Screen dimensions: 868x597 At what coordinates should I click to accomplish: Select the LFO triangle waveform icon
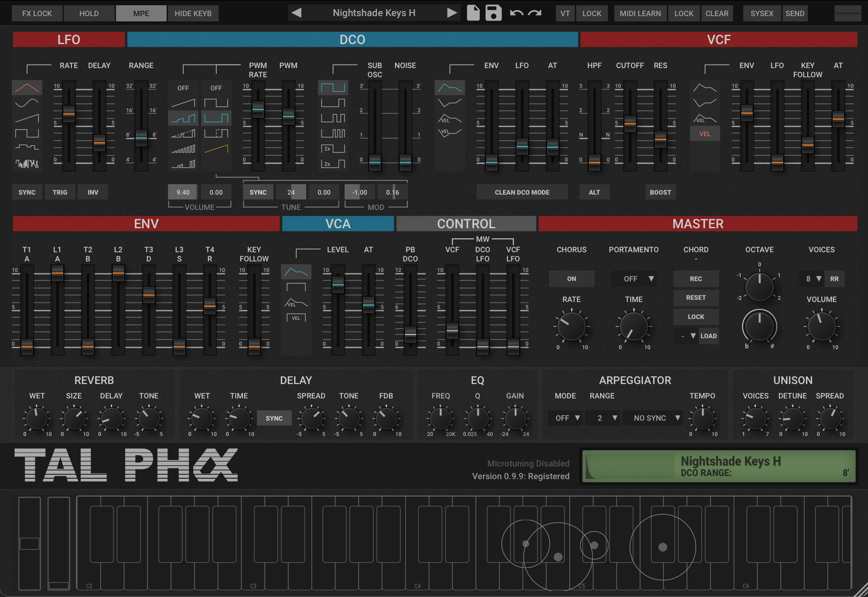[x=27, y=88]
